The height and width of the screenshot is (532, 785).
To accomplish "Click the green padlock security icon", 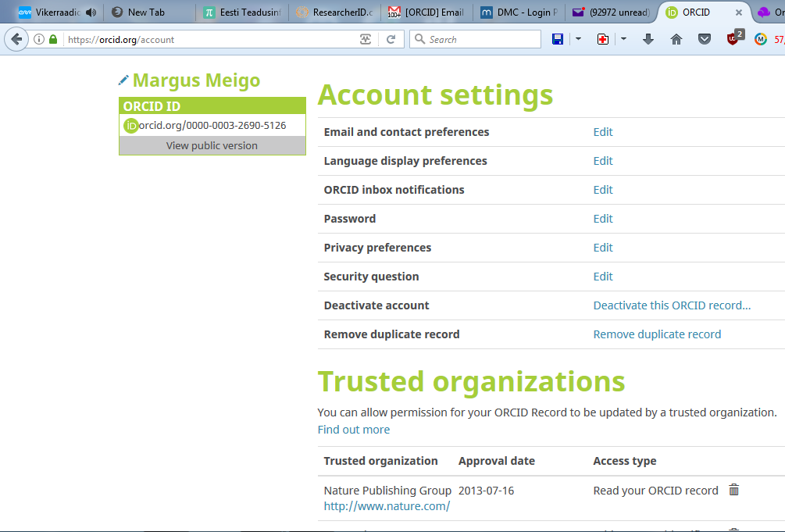I will pyautogui.click(x=53, y=39).
